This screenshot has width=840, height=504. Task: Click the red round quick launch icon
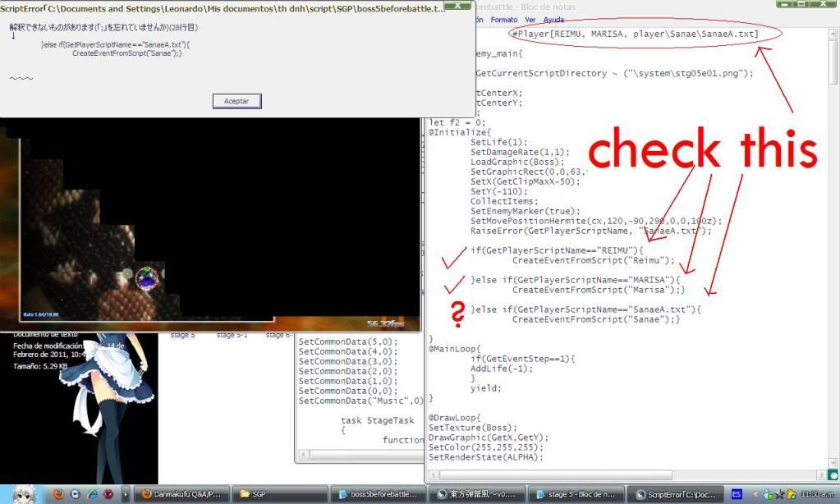pyautogui.click(x=108, y=494)
